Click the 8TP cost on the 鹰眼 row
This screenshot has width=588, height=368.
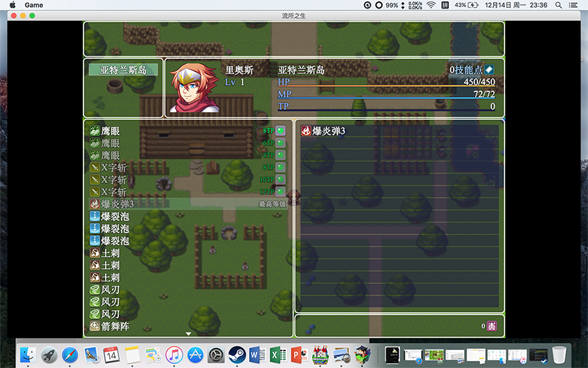click(x=268, y=131)
